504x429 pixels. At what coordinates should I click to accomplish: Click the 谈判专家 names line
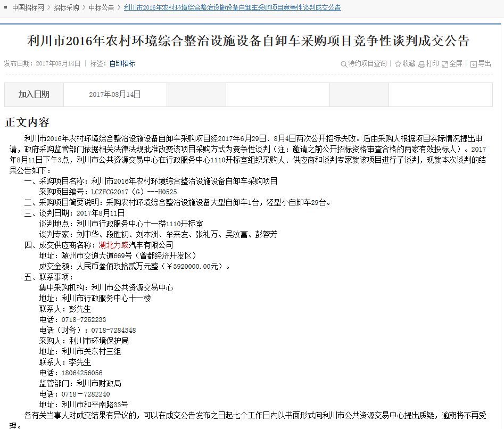click(158, 234)
